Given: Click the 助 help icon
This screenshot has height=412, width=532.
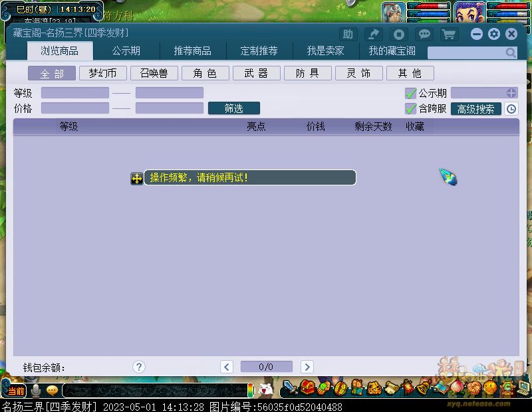Looking at the screenshot, I should 348,35.
